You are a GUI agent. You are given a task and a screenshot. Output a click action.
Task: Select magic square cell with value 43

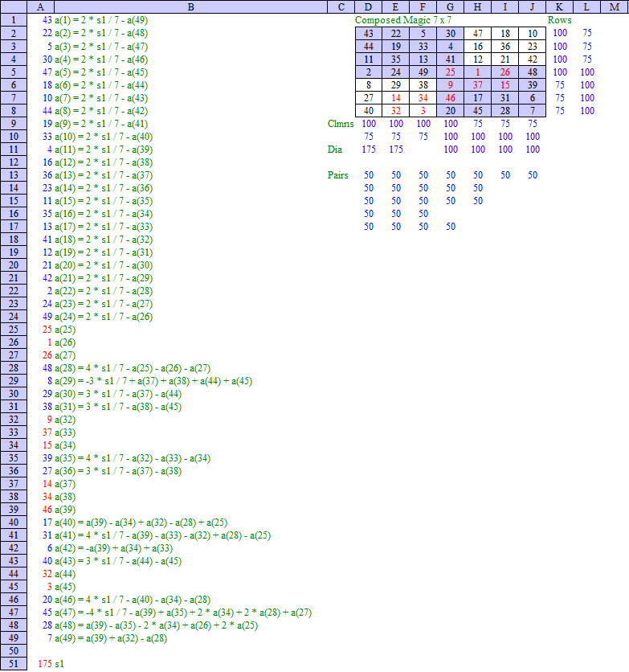click(368, 34)
